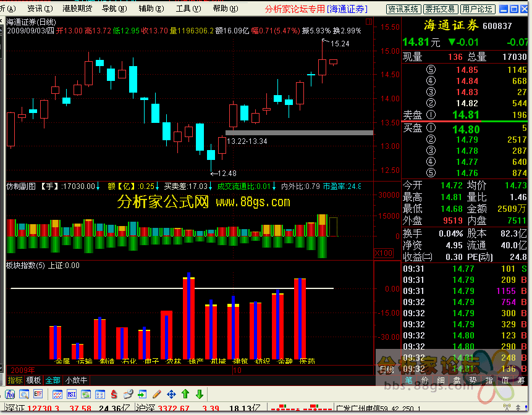Click sell level 5 price 14.85

point(467,70)
